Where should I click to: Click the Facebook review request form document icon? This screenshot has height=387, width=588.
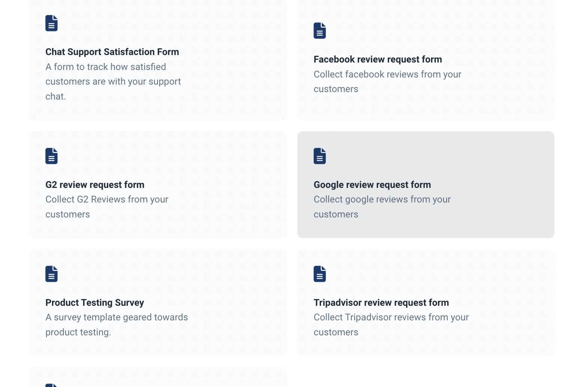click(320, 31)
